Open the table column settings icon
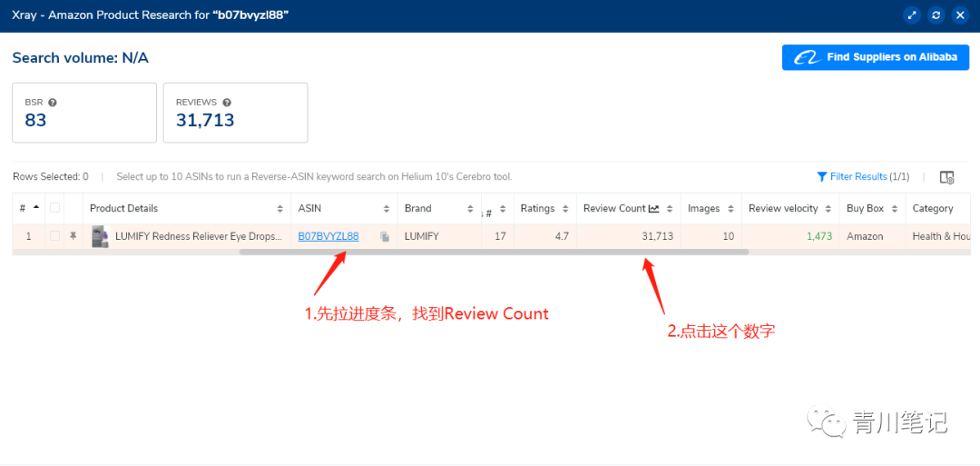Screen dimensions: 980x466 click(946, 177)
